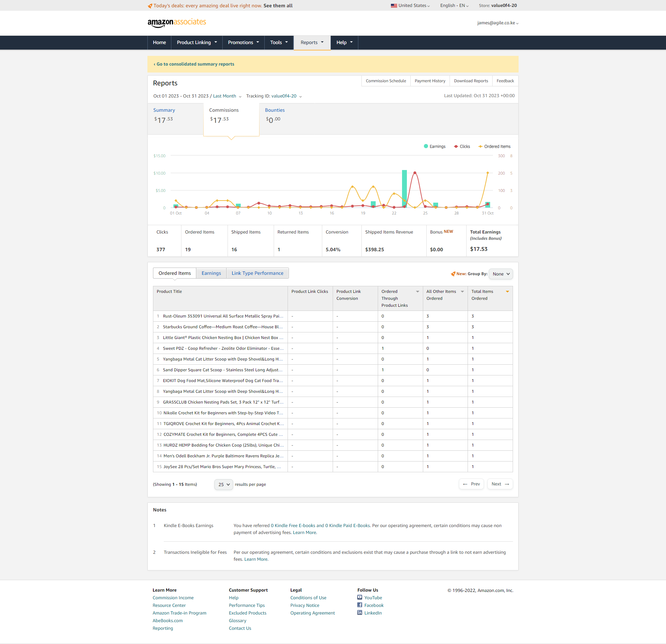Toggle the Clicks legend marker
666x644 pixels.
(456, 146)
